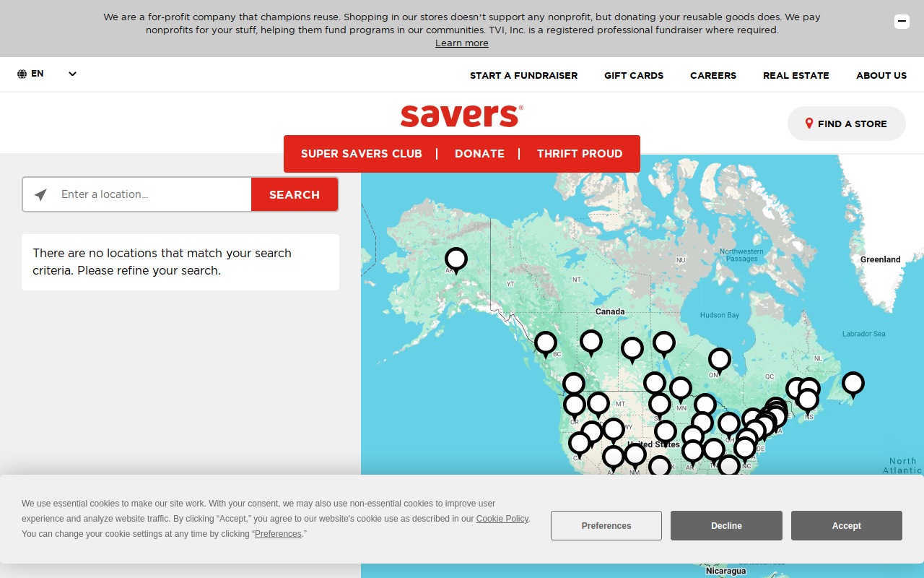Expand the EN language dropdown chevron
This screenshot has height=578, width=924.
(72, 74)
